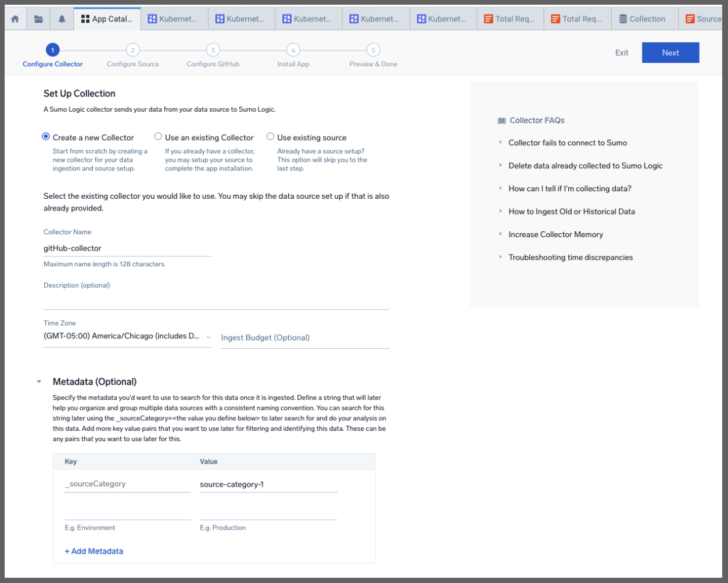This screenshot has width=728, height=583.
Task: Switch to the first Total Req search tab
Action: (510, 19)
